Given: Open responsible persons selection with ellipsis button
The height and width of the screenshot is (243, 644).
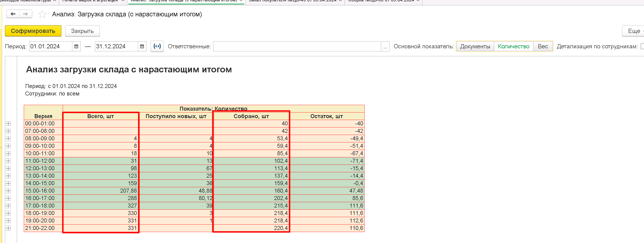Looking at the screenshot, I should 385,46.
